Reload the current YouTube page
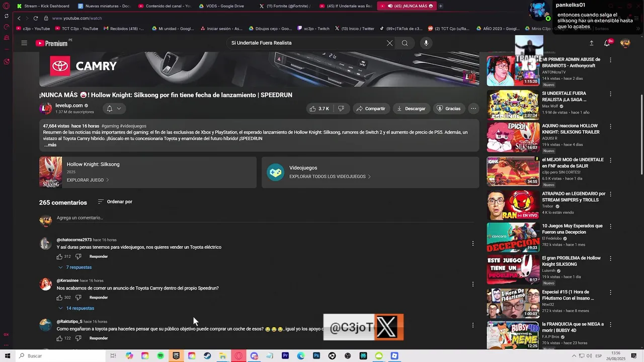Screen dimensions: 644x362 (36, 18)
